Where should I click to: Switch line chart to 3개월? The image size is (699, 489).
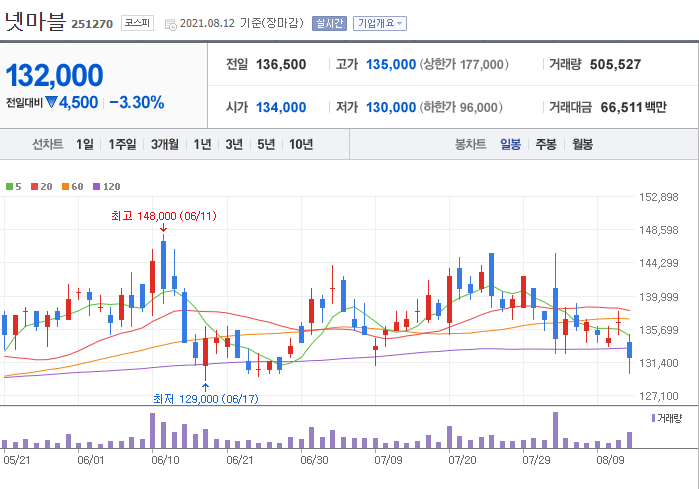pos(164,144)
